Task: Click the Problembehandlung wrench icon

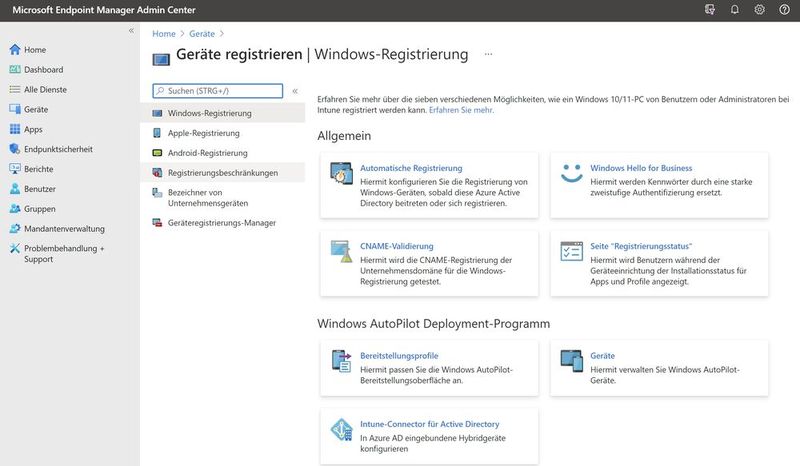Action: [15, 249]
